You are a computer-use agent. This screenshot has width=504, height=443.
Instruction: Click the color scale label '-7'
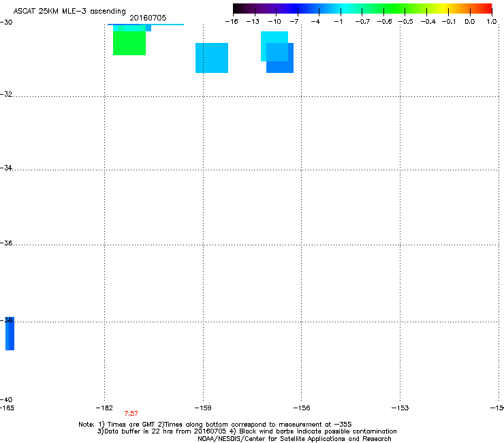coord(294,22)
